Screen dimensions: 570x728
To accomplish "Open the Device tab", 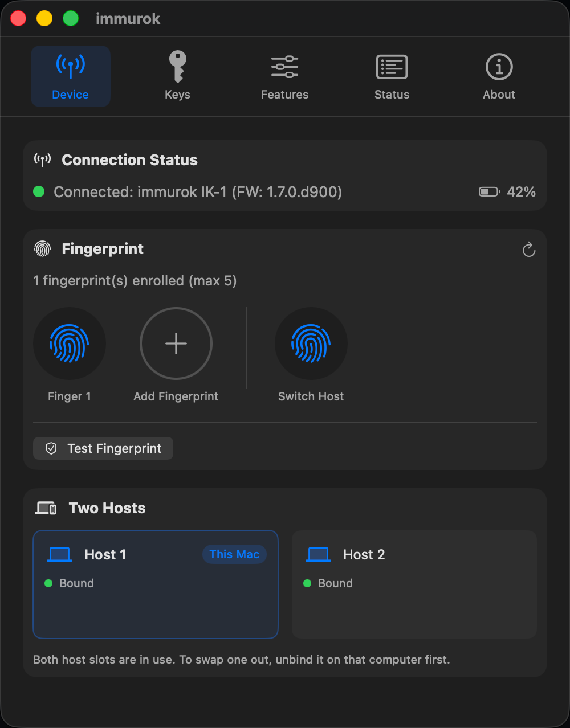I will (x=71, y=76).
